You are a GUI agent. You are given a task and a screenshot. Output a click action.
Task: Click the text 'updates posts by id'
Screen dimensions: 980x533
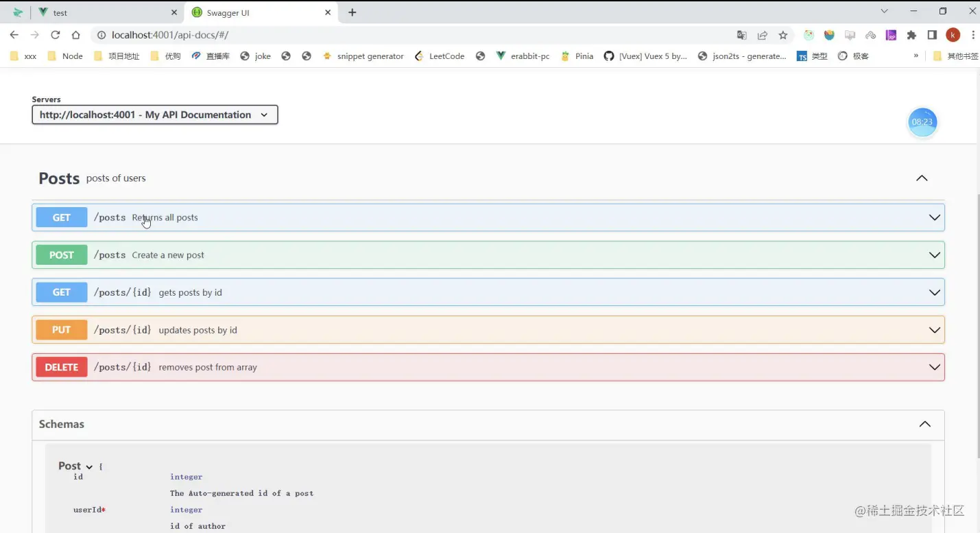click(x=198, y=330)
